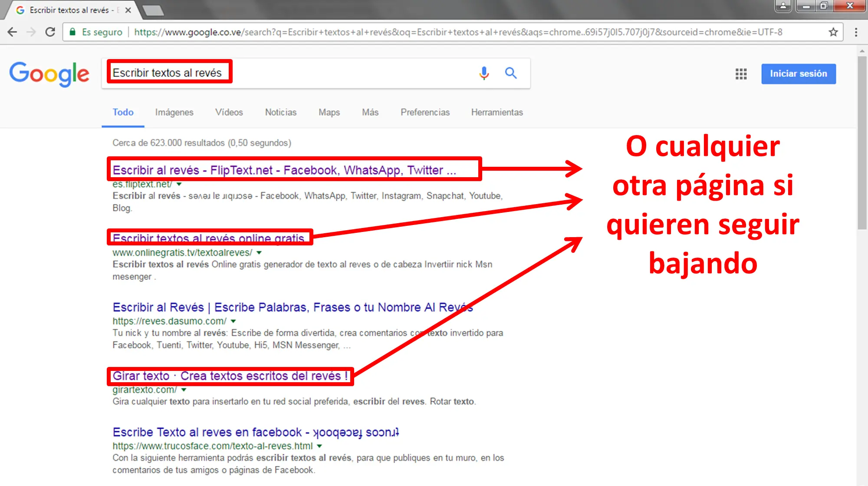Click the Google logo

[x=49, y=74]
